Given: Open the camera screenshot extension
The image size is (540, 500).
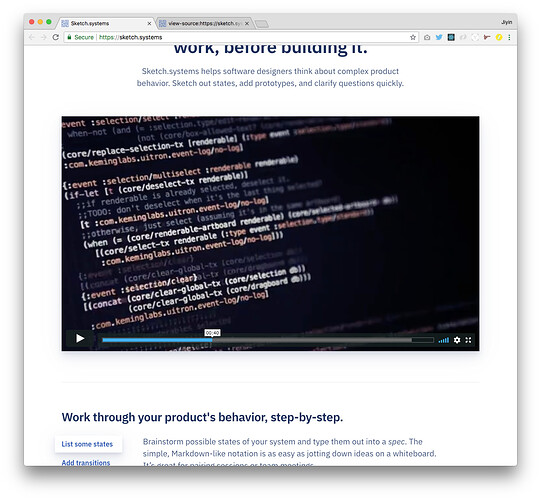Looking at the screenshot, I should pos(427,37).
